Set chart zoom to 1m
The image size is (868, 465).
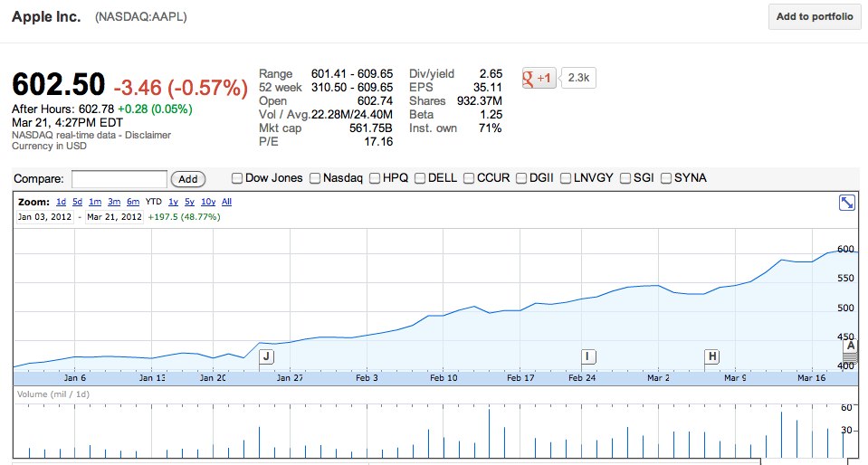click(x=95, y=202)
